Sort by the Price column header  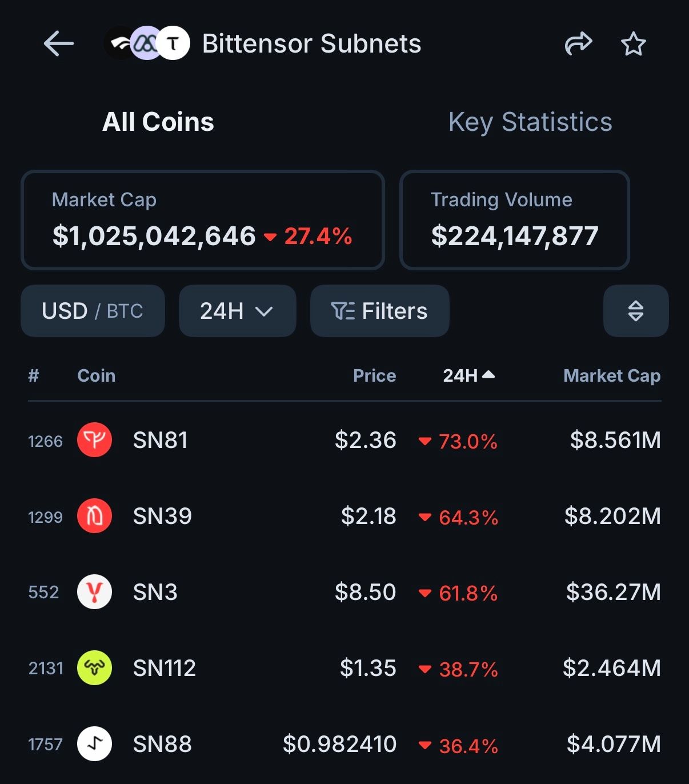pyautogui.click(x=374, y=375)
